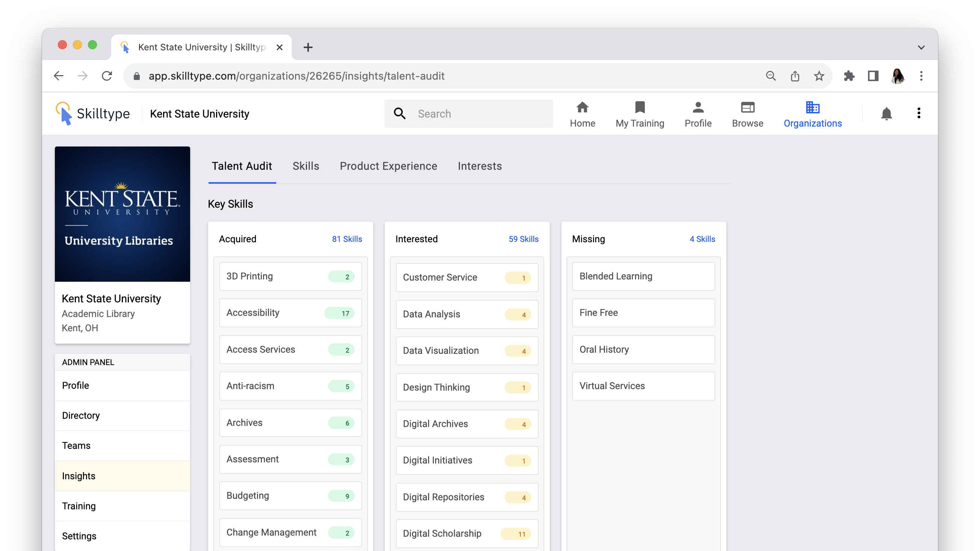
Task: Click the Browse icon
Action: (x=747, y=108)
